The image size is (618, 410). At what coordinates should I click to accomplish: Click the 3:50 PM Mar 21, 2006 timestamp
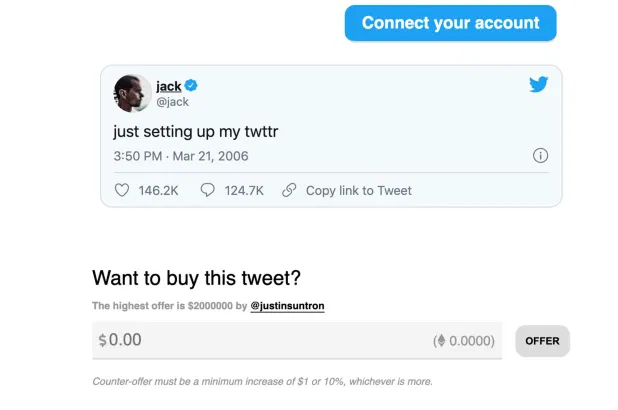click(180, 156)
